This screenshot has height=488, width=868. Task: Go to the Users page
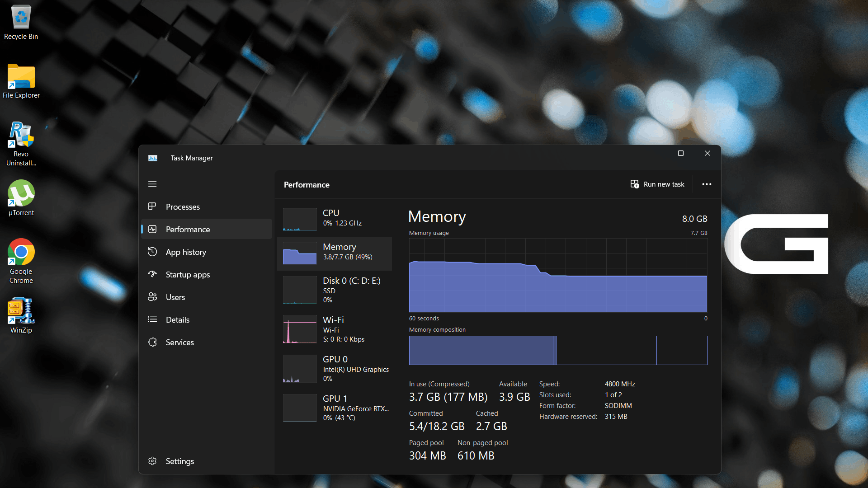(x=175, y=297)
